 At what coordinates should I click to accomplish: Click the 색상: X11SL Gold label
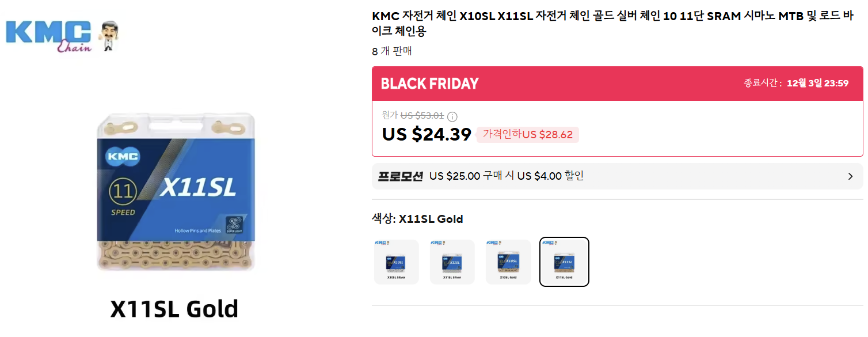(x=417, y=219)
